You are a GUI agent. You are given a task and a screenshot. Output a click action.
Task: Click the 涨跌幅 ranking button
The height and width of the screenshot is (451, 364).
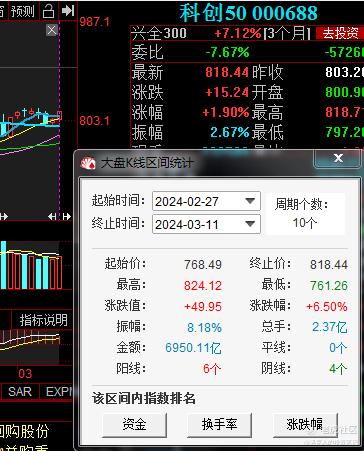pos(305,425)
